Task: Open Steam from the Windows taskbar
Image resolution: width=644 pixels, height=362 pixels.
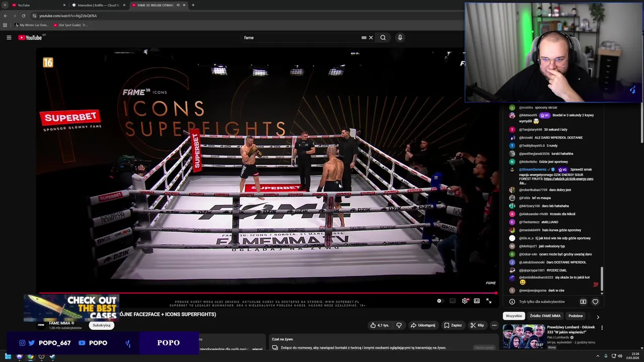Action: pyautogui.click(x=52, y=356)
